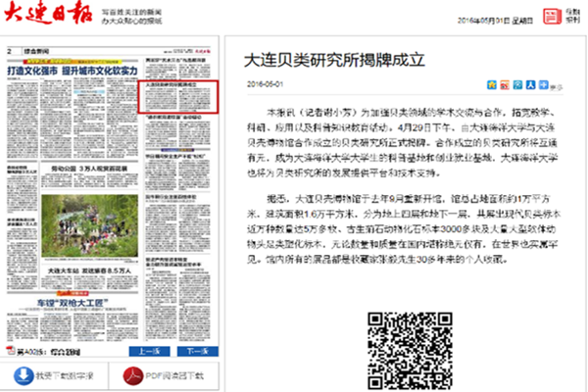Click the font library download link text

point(65,376)
